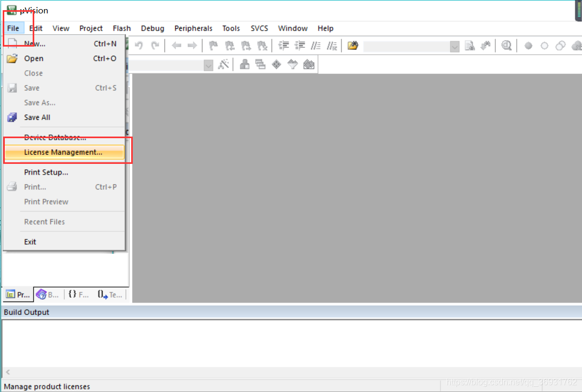Choose Print Setup... from the menu
The image size is (582, 392).
point(64,172)
